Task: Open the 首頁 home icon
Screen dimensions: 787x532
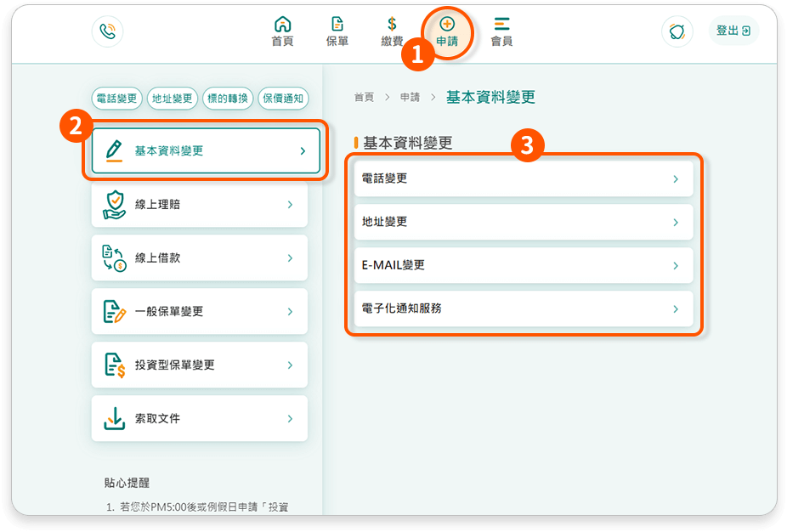Action: pyautogui.click(x=282, y=24)
